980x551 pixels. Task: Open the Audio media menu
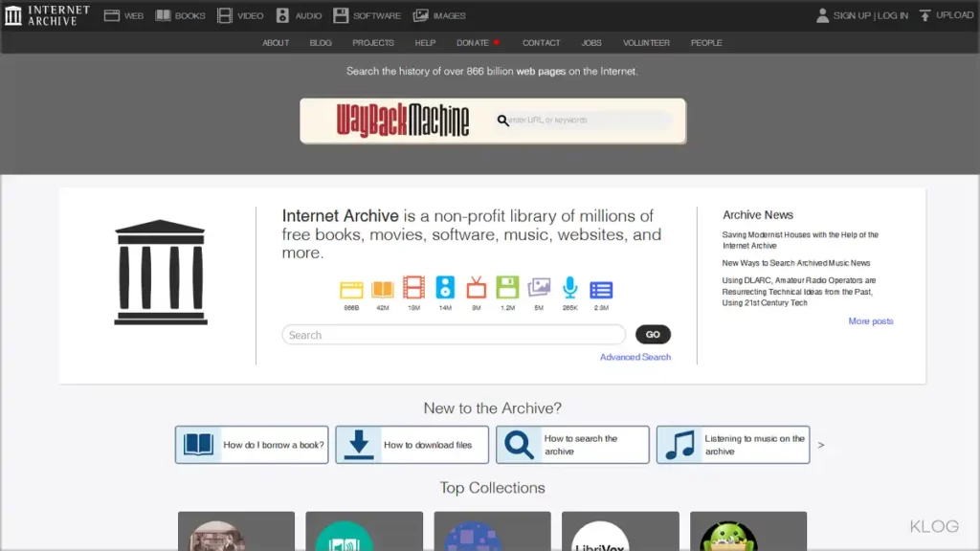click(x=299, y=15)
